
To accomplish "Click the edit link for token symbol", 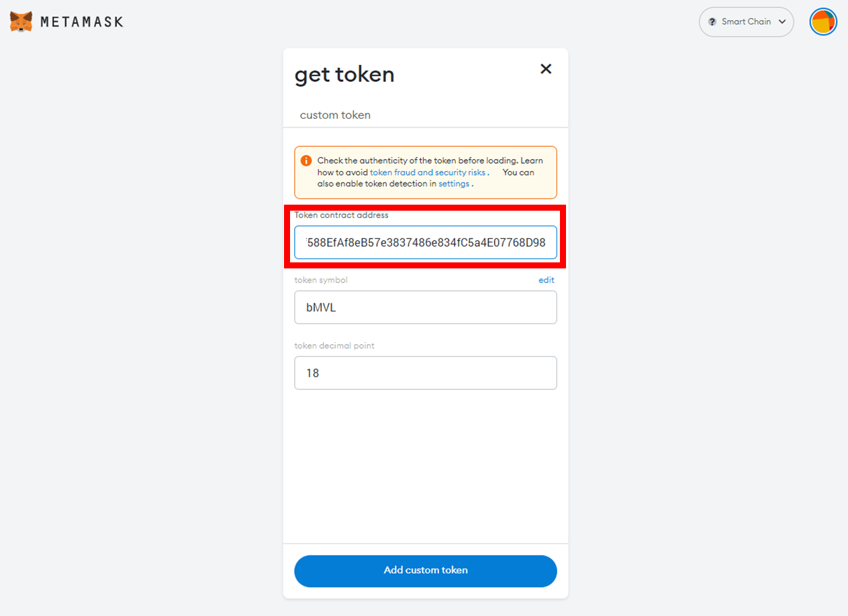I will click(546, 280).
